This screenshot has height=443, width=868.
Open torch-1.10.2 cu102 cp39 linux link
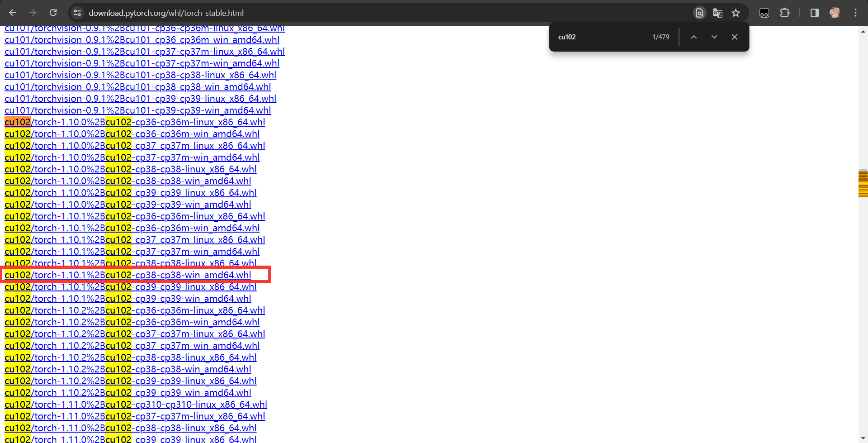coord(130,381)
